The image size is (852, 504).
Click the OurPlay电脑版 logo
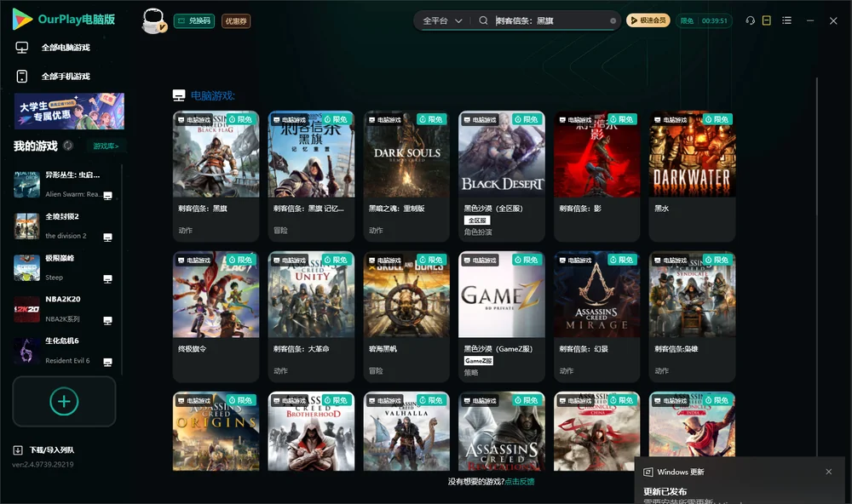tap(64, 19)
